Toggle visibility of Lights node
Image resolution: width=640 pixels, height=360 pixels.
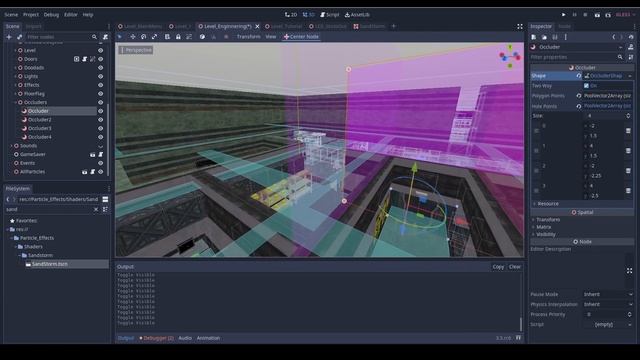[100, 76]
